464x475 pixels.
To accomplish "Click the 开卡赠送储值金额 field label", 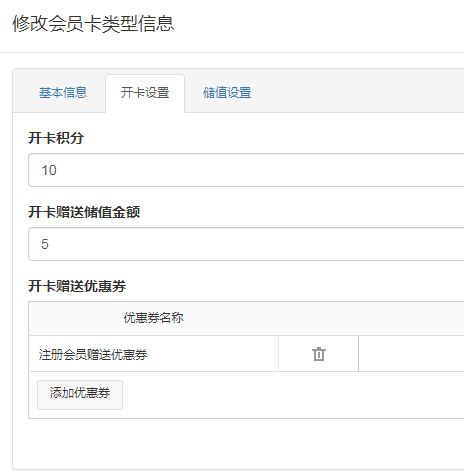I will pyautogui.click(x=84, y=212).
